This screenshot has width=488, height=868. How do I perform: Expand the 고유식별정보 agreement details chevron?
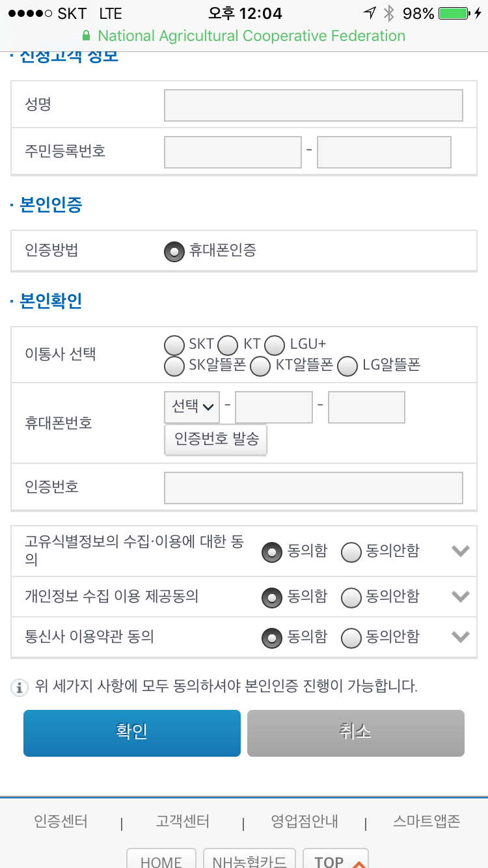coord(461,550)
